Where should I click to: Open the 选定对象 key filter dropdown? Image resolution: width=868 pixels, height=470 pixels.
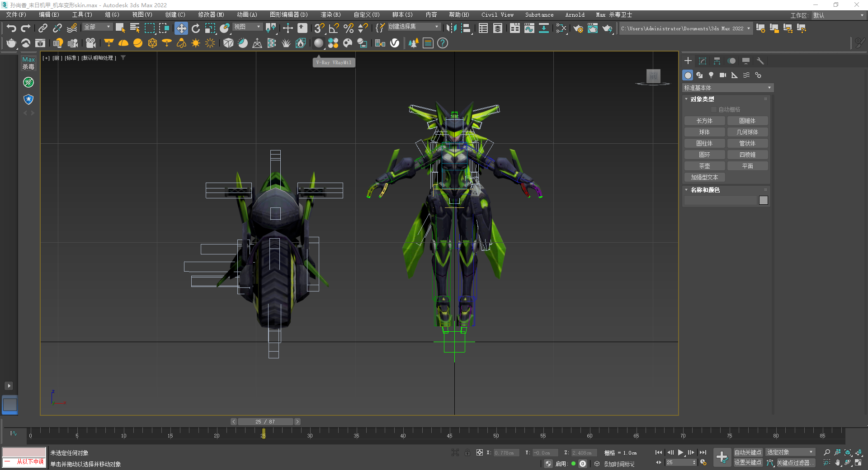click(790, 452)
